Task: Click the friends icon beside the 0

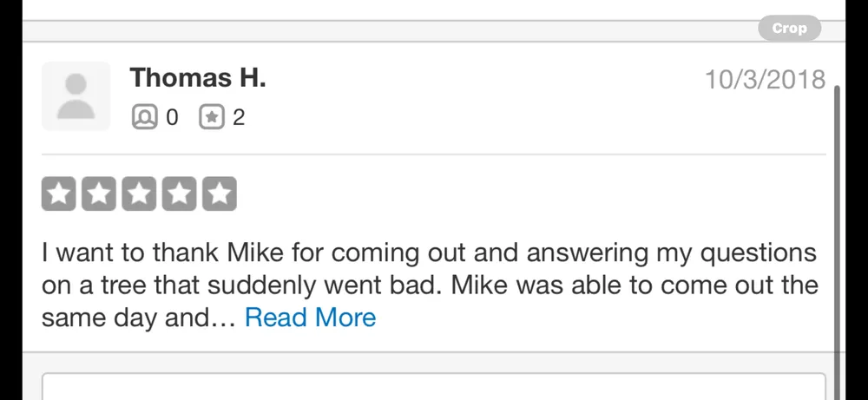Action: click(x=144, y=116)
